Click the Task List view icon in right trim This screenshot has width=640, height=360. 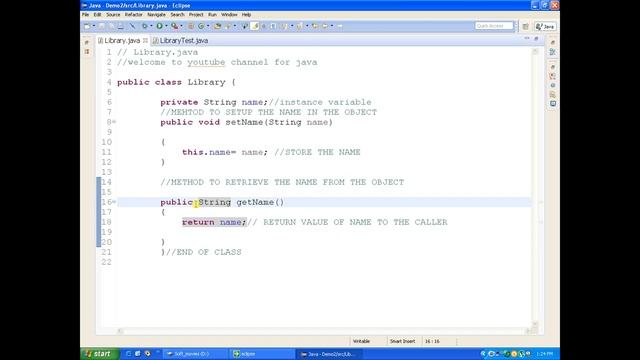click(553, 52)
